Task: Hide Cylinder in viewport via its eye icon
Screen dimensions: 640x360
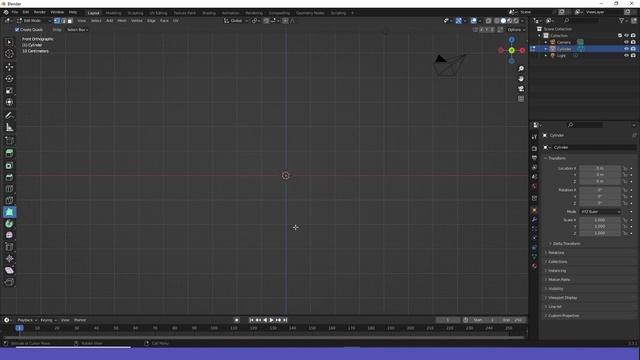Action: 626,49
